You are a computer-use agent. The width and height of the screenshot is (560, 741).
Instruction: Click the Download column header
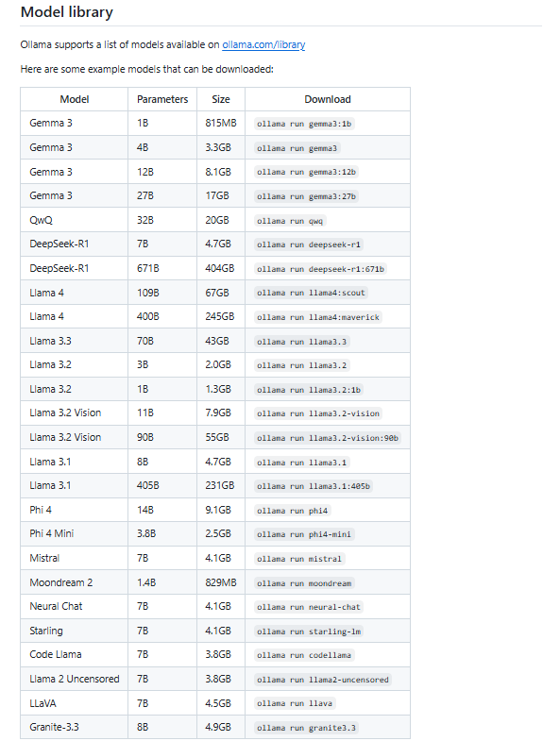point(328,99)
